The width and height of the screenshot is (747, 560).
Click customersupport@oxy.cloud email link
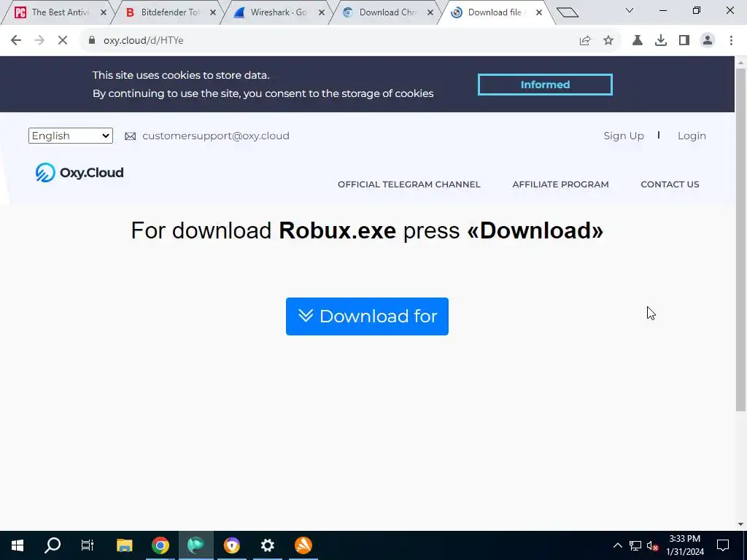(216, 136)
